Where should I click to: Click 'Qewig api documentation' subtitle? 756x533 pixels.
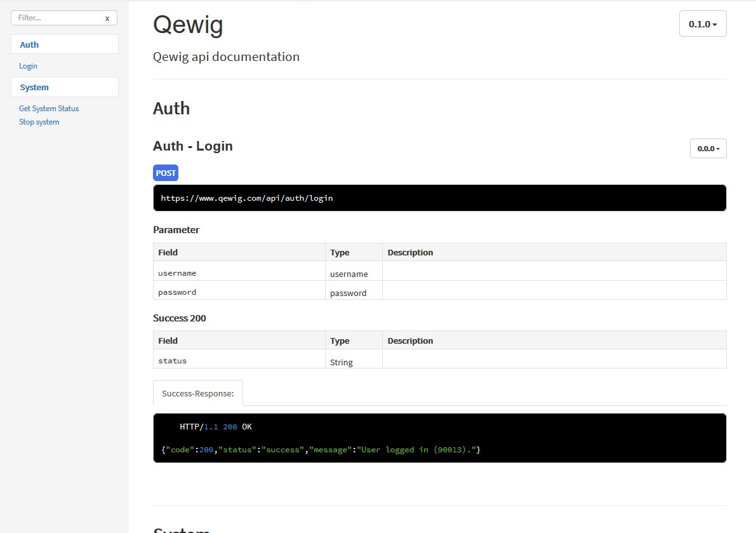[x=226, y=57]
